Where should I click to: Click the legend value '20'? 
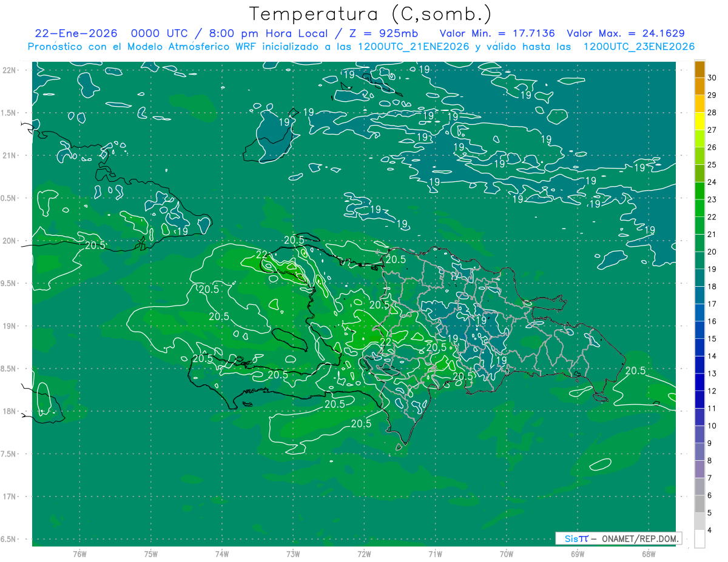pyautogui.click(x=712, y=252)
